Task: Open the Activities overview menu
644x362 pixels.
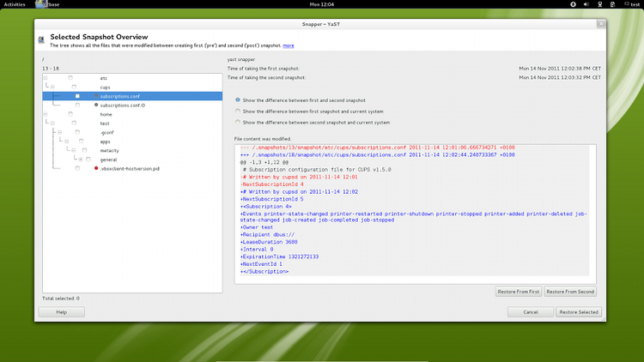Action: tap(15, 4)
